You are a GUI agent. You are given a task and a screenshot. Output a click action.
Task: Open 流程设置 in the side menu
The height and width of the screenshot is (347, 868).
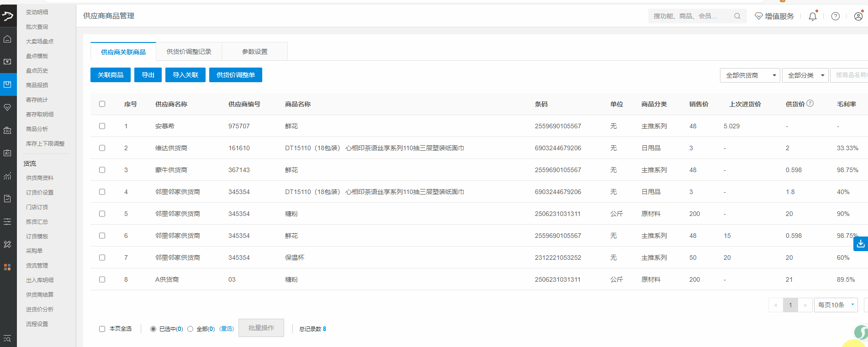(x=37, y=324)
